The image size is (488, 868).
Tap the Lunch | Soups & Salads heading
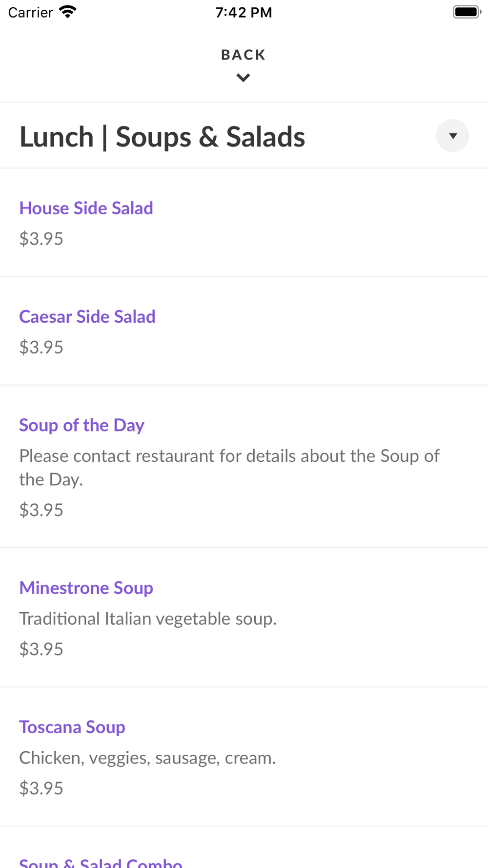click(162, 137)
